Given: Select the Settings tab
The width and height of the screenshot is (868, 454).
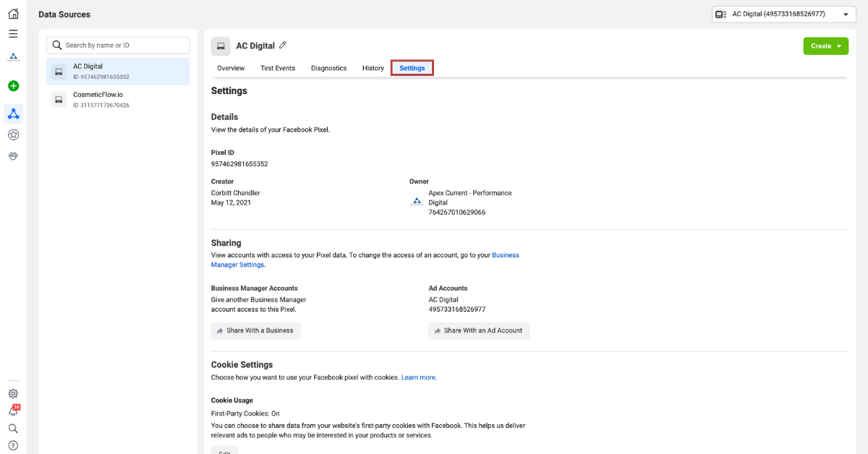Looking at the screenshot, I should (x=412, y=68).
